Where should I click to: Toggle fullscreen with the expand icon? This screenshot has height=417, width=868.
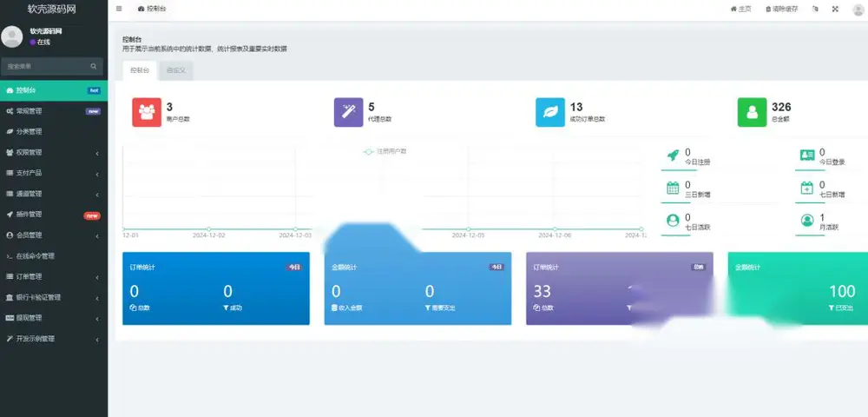coord(835,9)
